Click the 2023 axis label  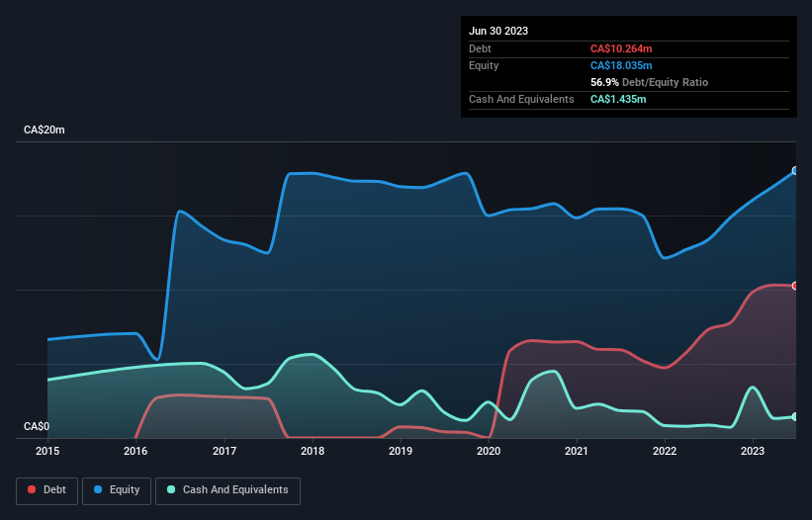753,451
